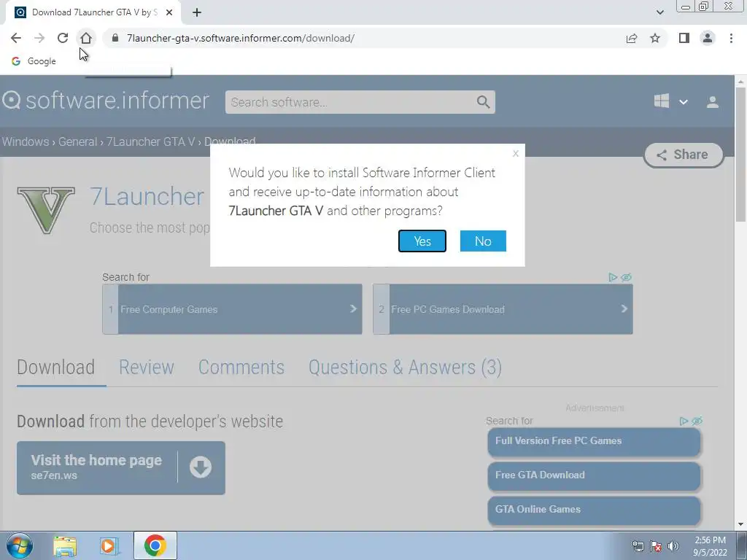Open the Chrome profile avatar icon

coord(708,38)
